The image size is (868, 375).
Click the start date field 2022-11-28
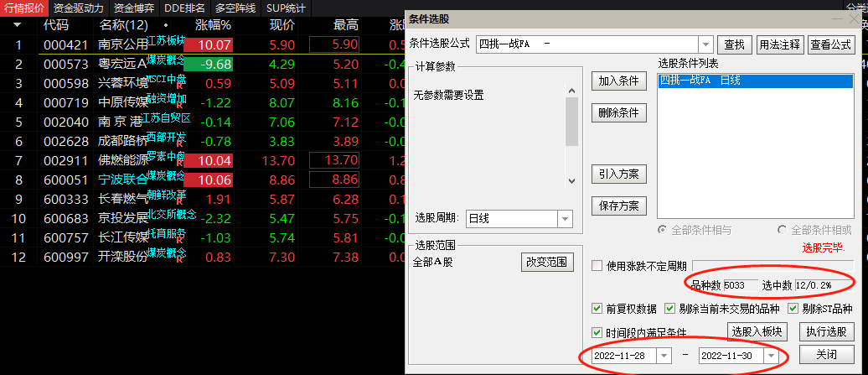[x=624, y=357]
